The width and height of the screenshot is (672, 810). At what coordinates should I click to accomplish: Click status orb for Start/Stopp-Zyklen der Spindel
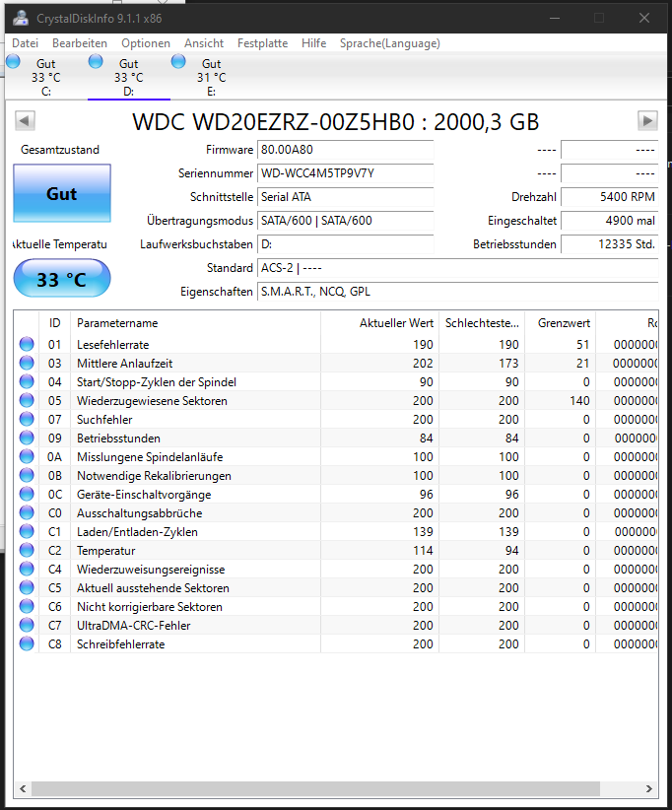(x=27, y=381)
